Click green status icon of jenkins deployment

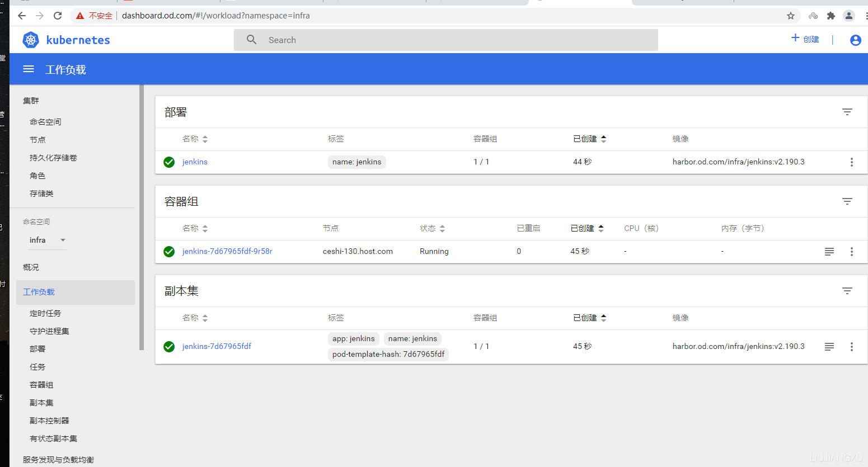169,162
